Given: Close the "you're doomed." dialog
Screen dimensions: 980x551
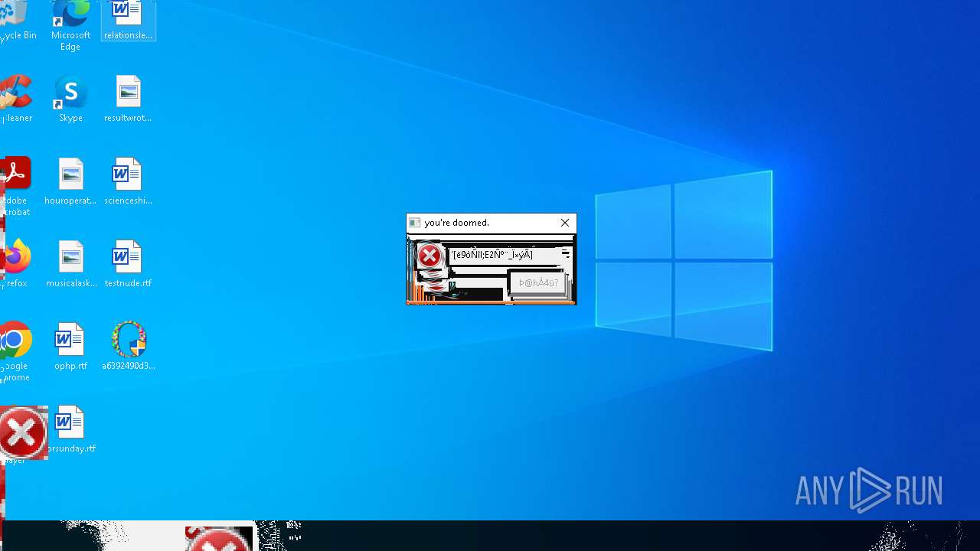Looking at the screenshot, I should 565,223.
